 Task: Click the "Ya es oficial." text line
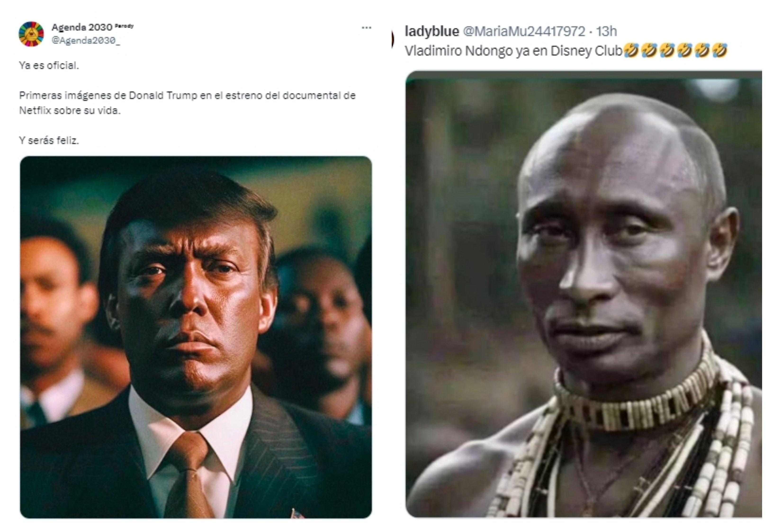(49, 65)
